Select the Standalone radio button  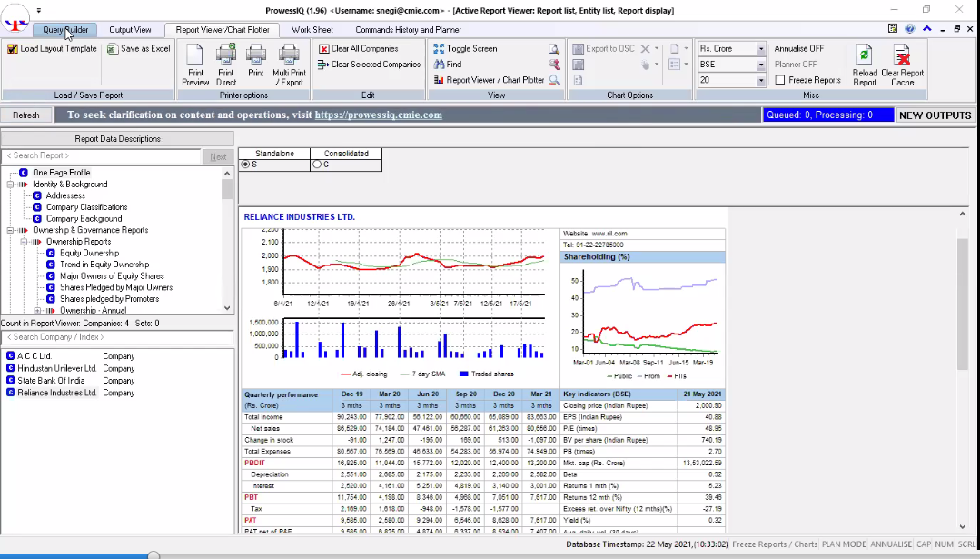(x=245, y=165)
